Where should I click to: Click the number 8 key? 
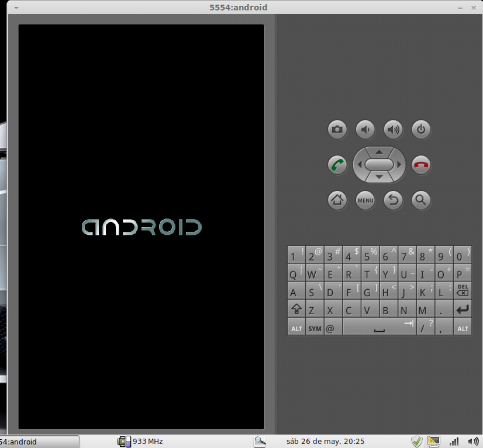(426, 254)
